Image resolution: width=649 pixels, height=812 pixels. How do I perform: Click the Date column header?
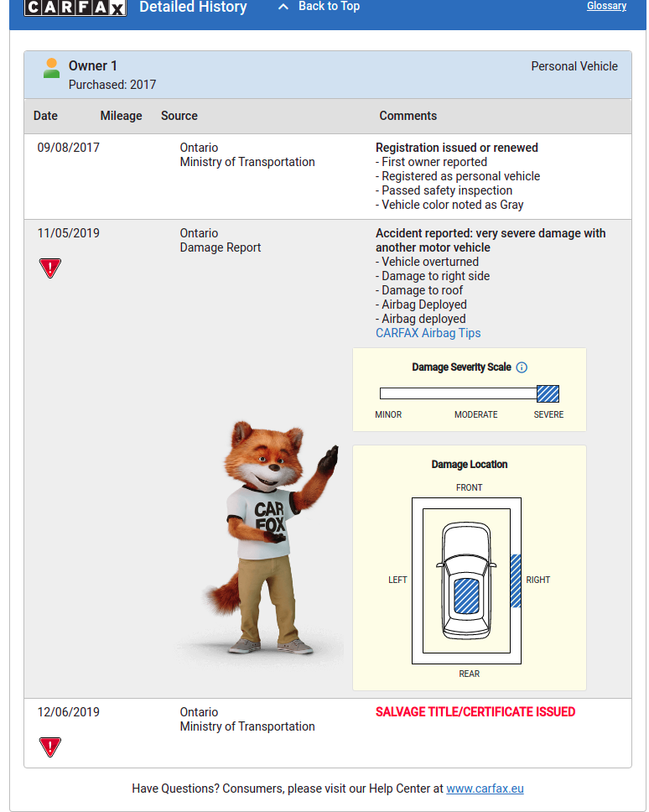(x=45, y=116)
